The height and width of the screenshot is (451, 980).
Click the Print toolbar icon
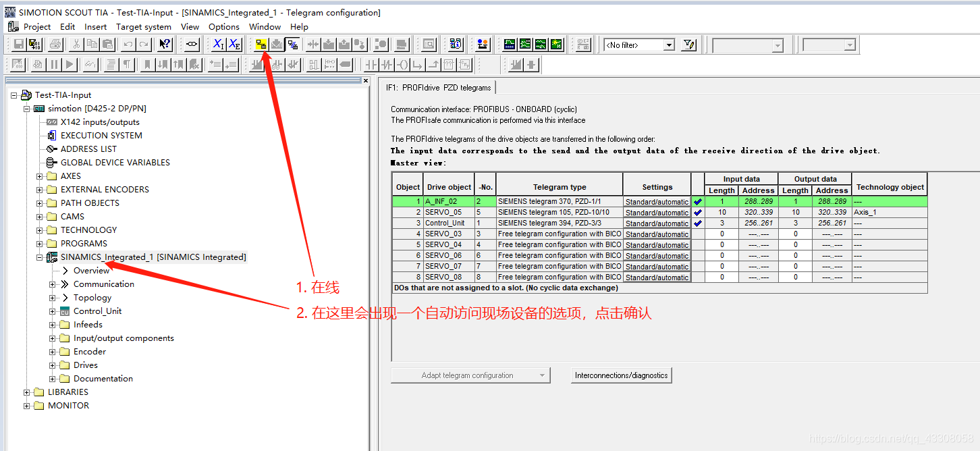(55, 45)
